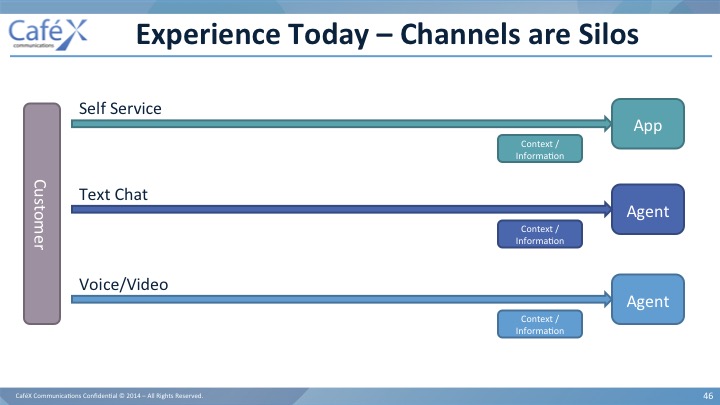Viewport: 720px width, 405px height.
Task: Click slide number 46
Action: [708, 395]
